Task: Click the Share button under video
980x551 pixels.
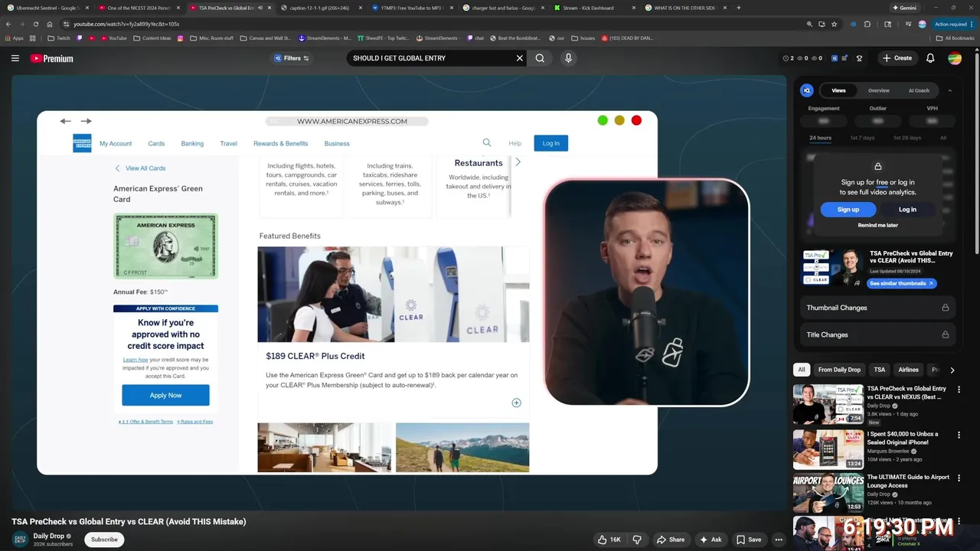Action: tap(671, 540)
